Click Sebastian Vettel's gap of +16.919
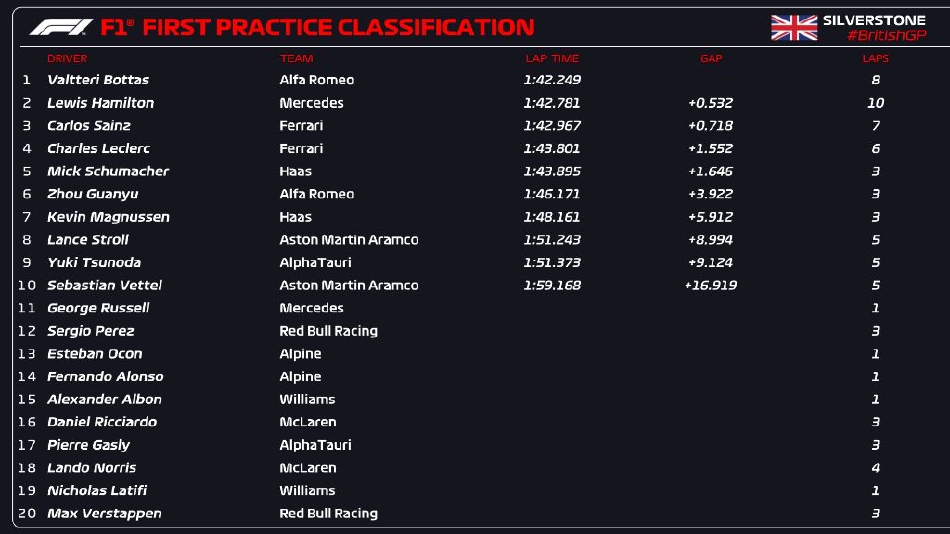 tap(711, 286)
